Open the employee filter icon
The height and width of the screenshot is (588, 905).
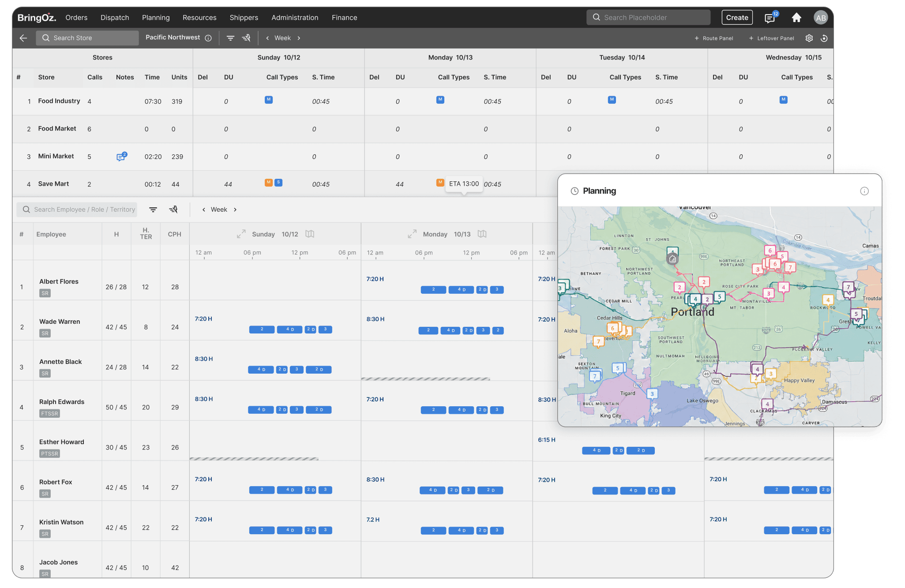[153, 210]
